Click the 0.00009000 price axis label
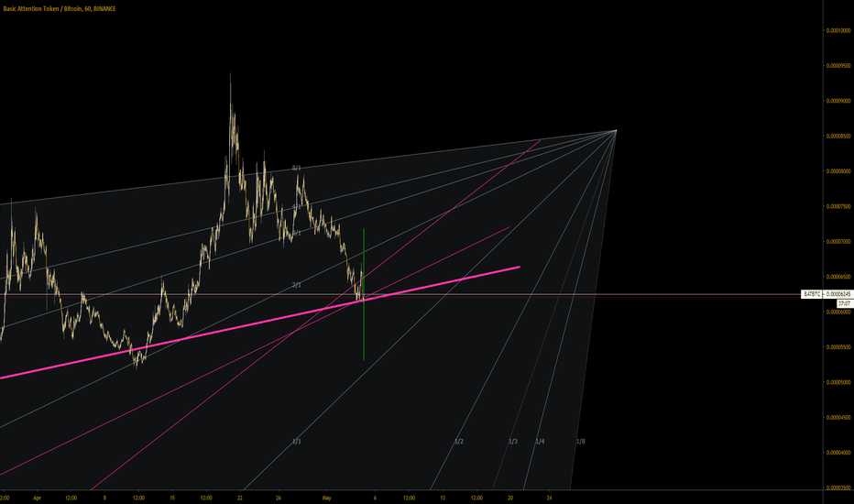This screenshot has width=854, height=504. tap(838, 101)
